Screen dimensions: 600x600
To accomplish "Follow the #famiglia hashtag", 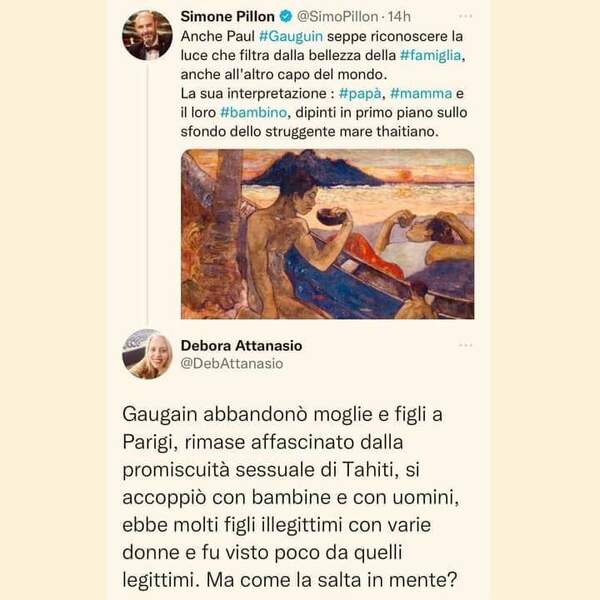I will coord(430,55).
